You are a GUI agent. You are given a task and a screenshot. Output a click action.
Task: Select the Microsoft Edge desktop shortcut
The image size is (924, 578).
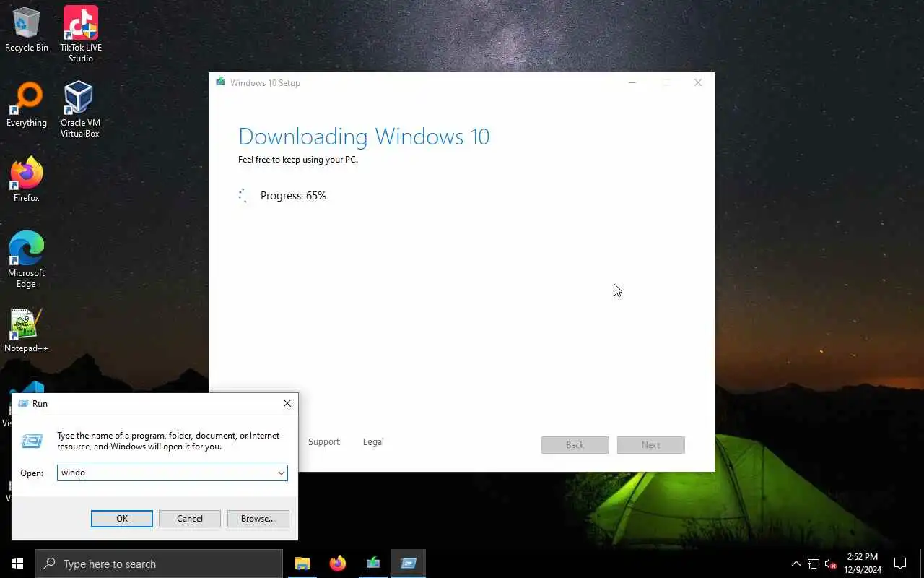point(27,259)
